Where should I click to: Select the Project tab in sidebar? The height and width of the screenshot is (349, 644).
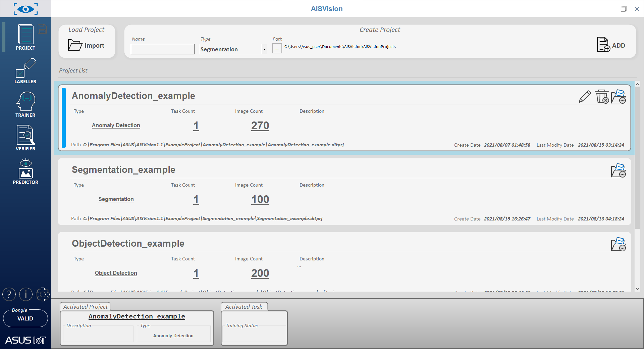pyautogui.click(x=25, y=37)
